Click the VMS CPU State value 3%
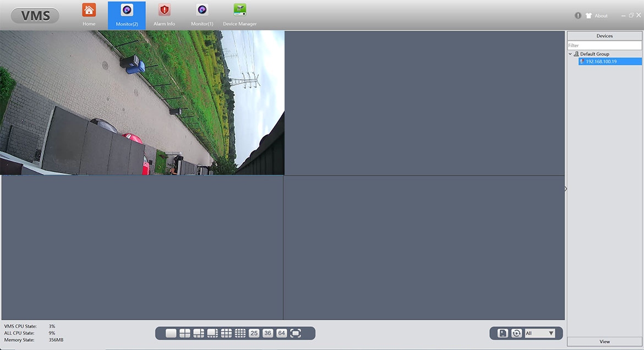 pyautogui.click(x=52, y=326)
